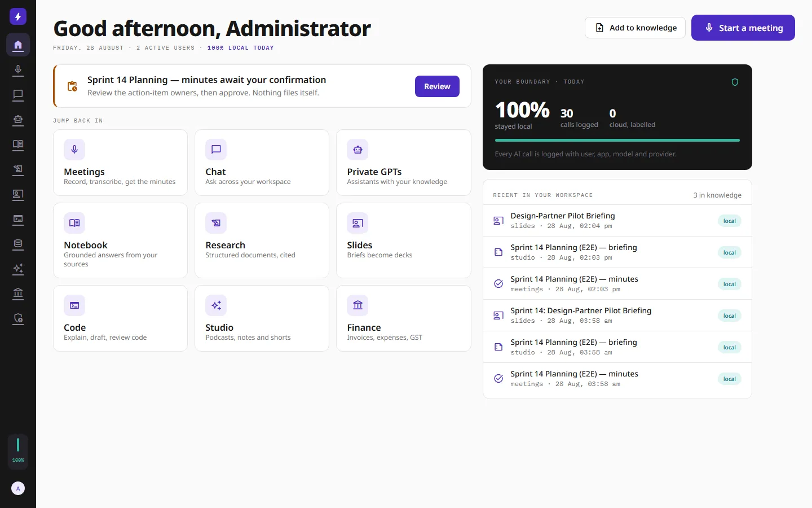Open Sprint 14 Planning (E2E) minutes from 02:03 pm
The width and height of the screenshot is (812, 508).
pyautogui.click(x=617, y=284)
